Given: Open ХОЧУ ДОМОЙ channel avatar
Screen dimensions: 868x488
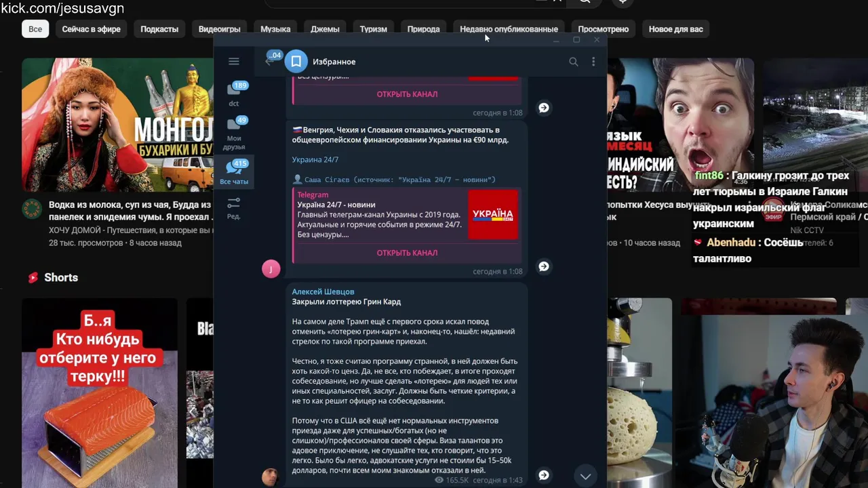Looking at the screenshot, I should tap(32, 209).
